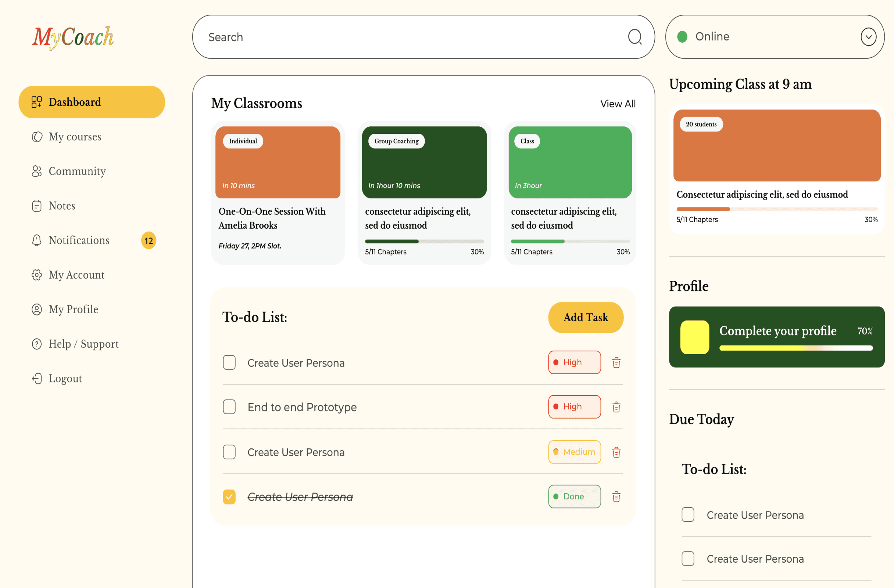Delete the End to end Prototype task

(x=616, y=407)
